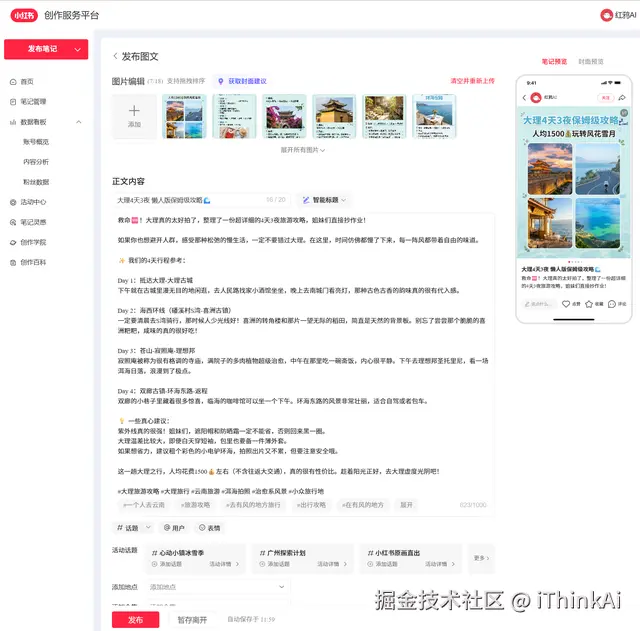Collapse the 数据看板 sidebar section
Screen dimensions: 640x631
coord(79,122)
